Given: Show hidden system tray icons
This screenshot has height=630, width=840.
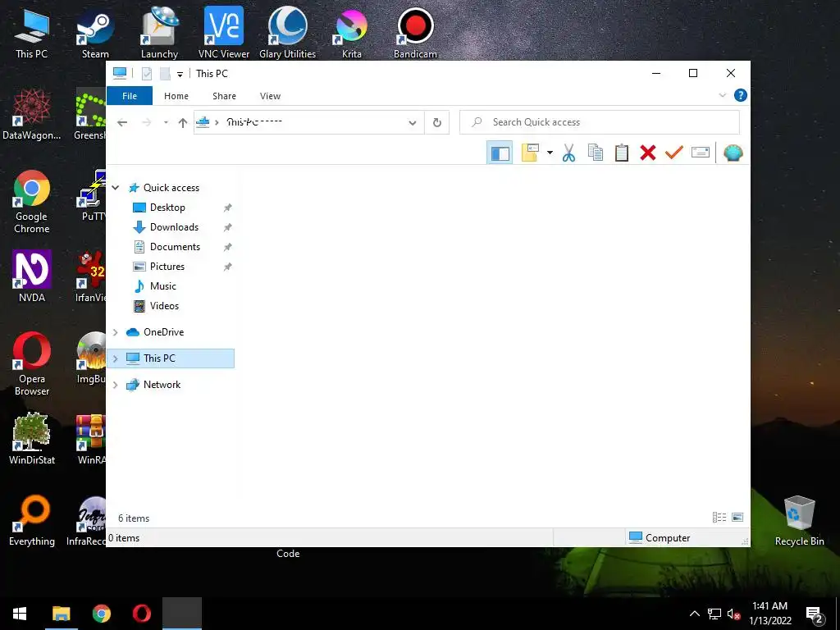Looking at the screenshot, I should click(x=694, y=614).
